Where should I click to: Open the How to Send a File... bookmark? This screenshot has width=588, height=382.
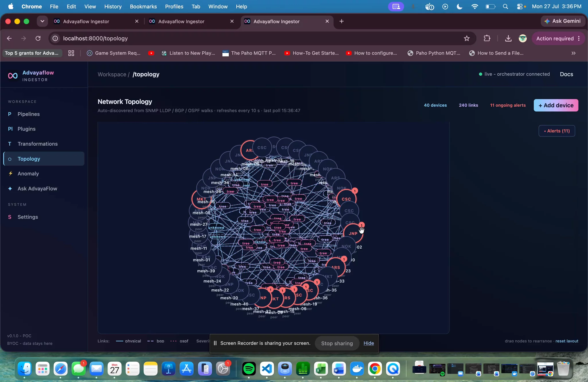pyautogui.click(x=496, y=53)
